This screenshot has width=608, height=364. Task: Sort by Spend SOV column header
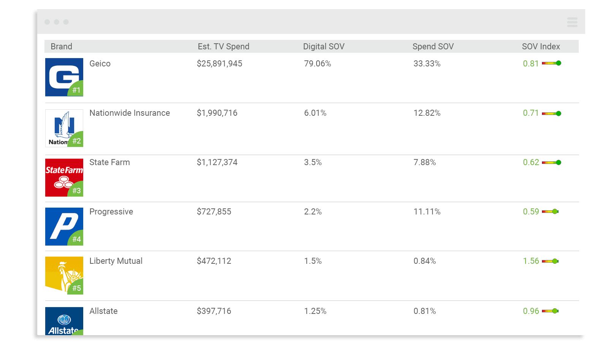[433, 46]
